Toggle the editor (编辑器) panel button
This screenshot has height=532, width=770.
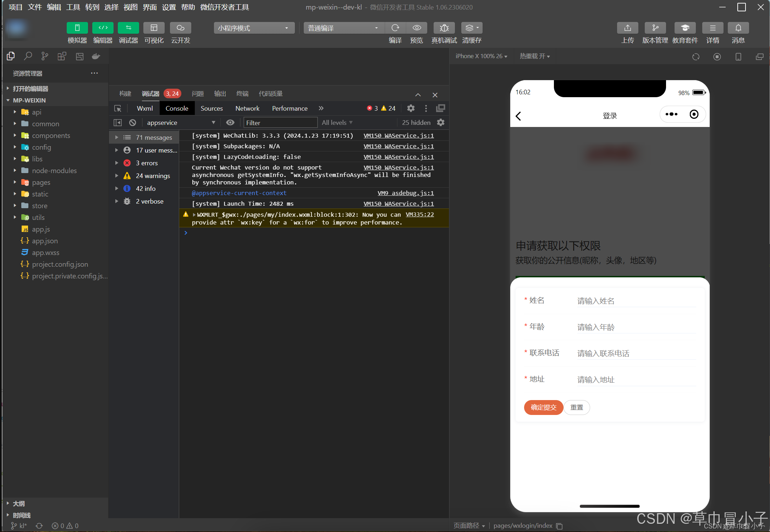pos(103,28)
